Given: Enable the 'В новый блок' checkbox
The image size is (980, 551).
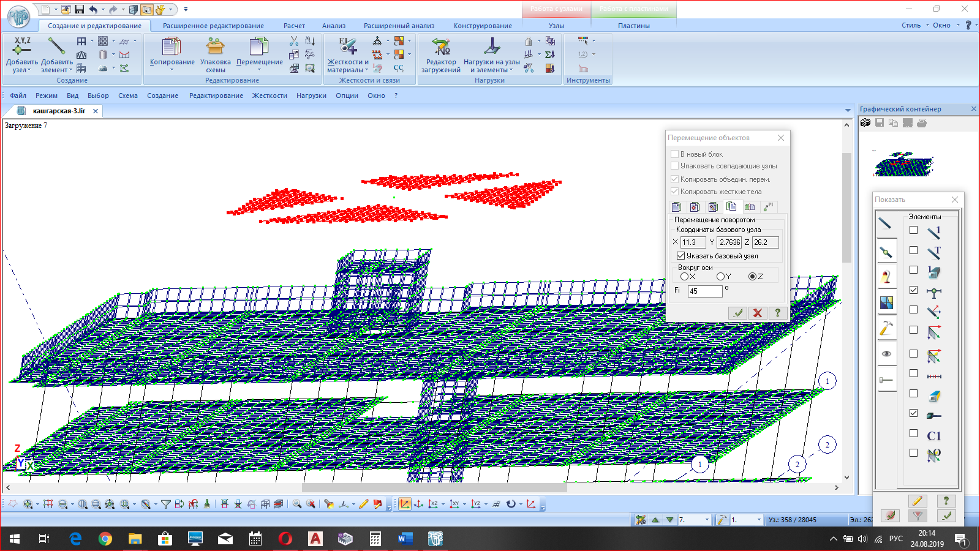Looking at the screenshot, I should (674, 154).
